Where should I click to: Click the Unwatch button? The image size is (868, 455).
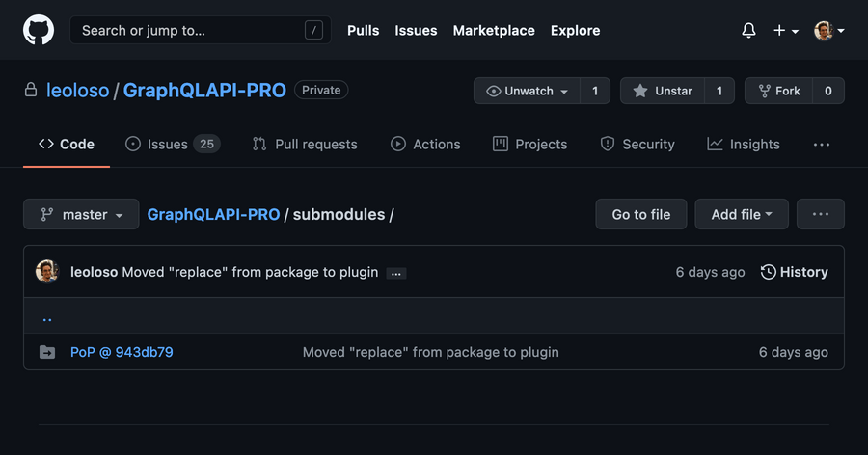tap(527, 91)
